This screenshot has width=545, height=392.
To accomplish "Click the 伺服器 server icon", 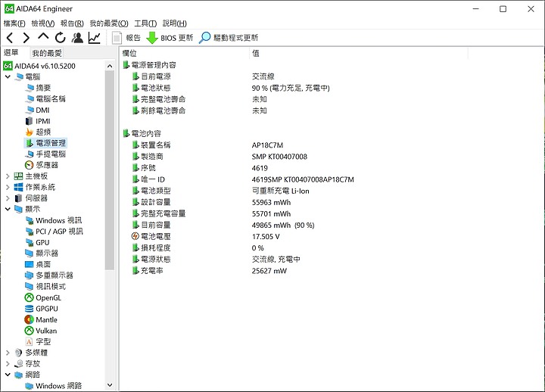I will 18,198.
